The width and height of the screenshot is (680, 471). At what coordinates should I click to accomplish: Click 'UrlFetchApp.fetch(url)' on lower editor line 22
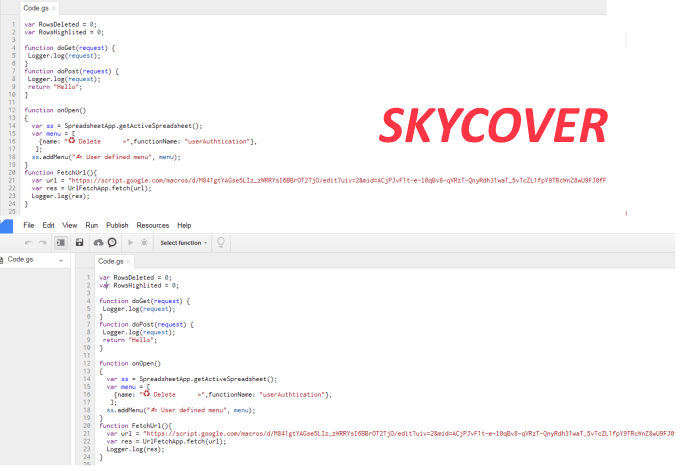184,442
